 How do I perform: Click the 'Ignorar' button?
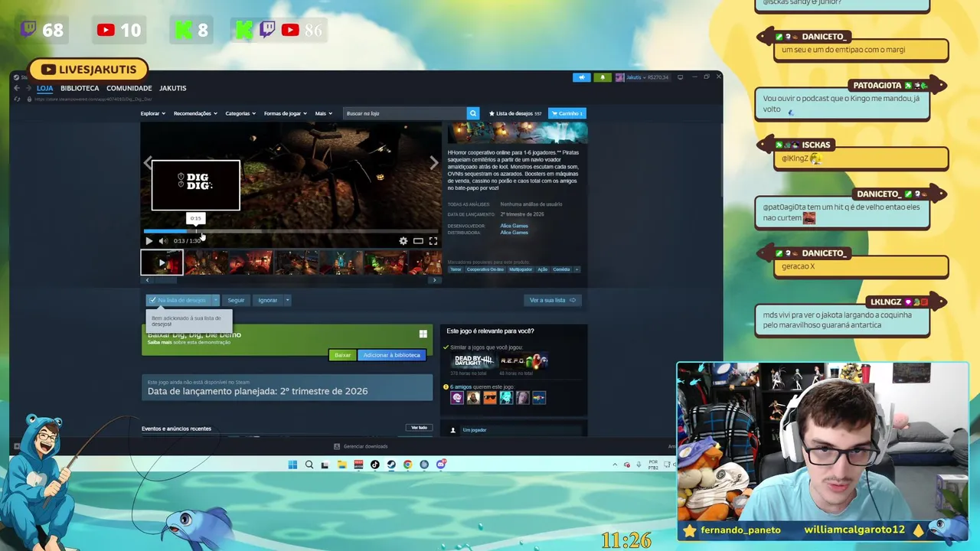(x=267, y=300)
